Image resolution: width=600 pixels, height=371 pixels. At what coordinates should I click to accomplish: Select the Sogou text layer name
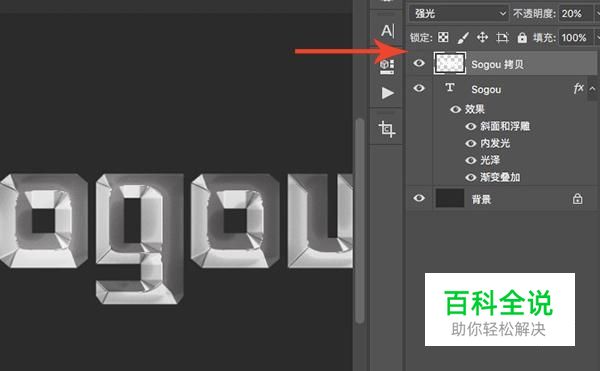coord(486,89)
